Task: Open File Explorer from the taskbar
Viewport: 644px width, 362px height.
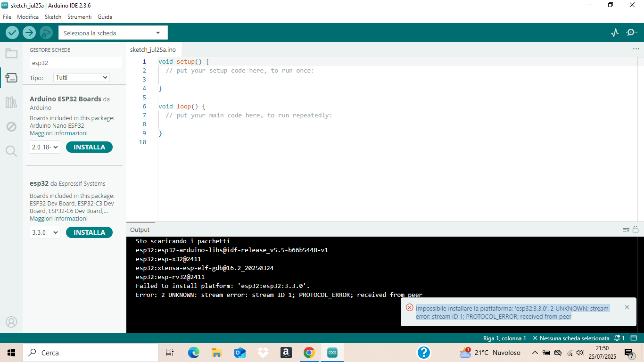Action: (x=216, y=353)
